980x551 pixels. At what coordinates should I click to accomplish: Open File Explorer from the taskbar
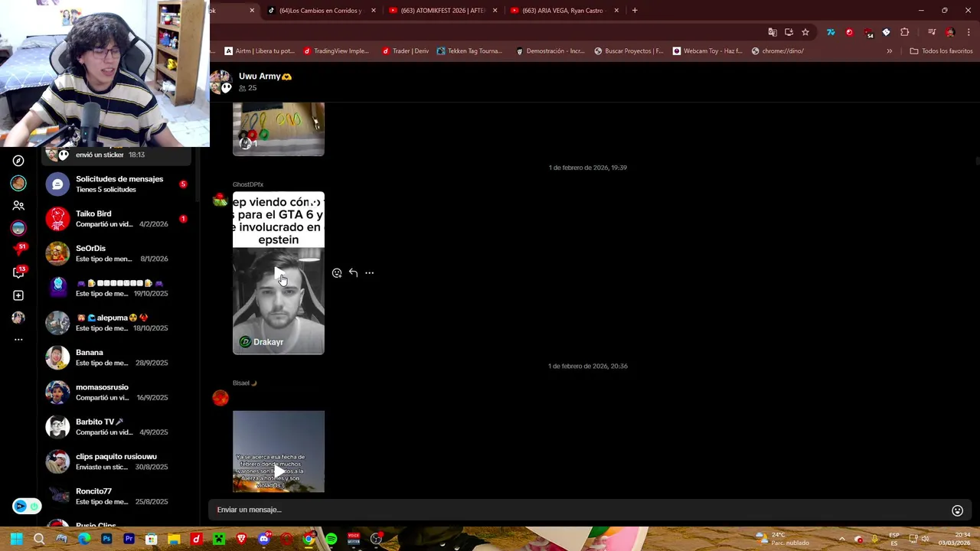click(174, 540)
